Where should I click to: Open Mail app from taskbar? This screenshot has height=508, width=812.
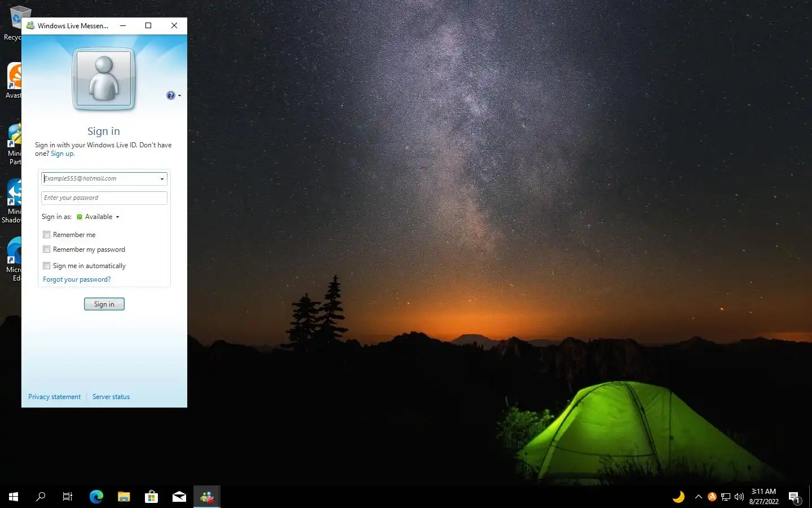(x=179, y=497)
